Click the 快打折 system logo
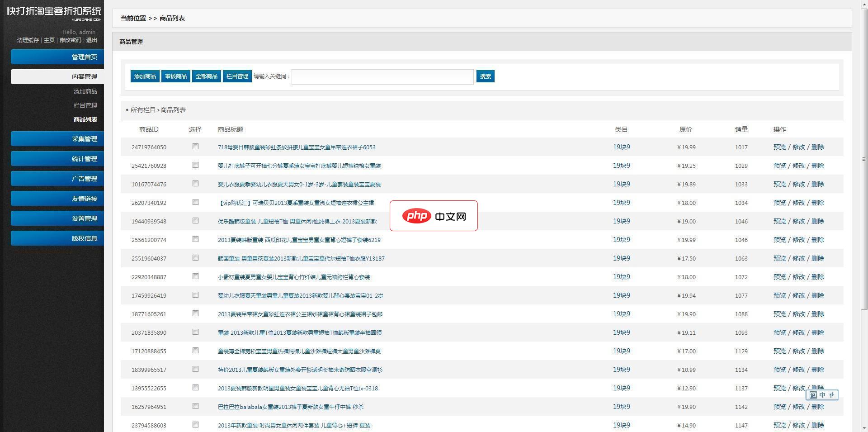Image resolution: width=868 pixels, height=432 pixels. coord(53,12)
